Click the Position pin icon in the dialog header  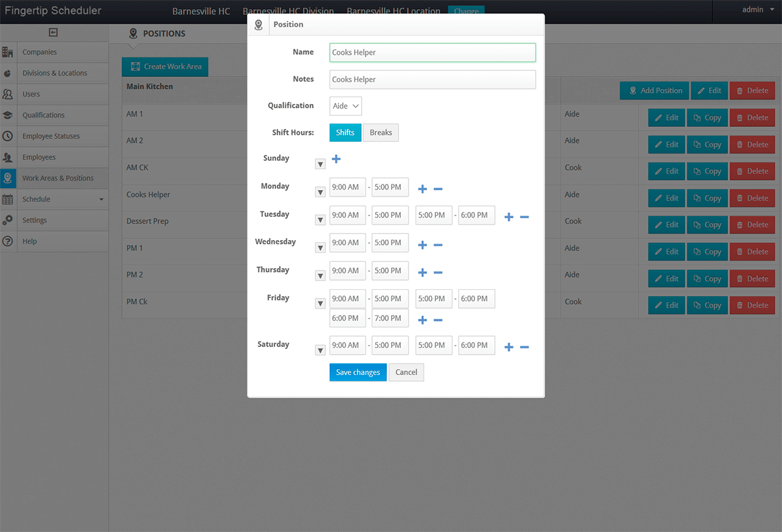click(x=259, y=24)
